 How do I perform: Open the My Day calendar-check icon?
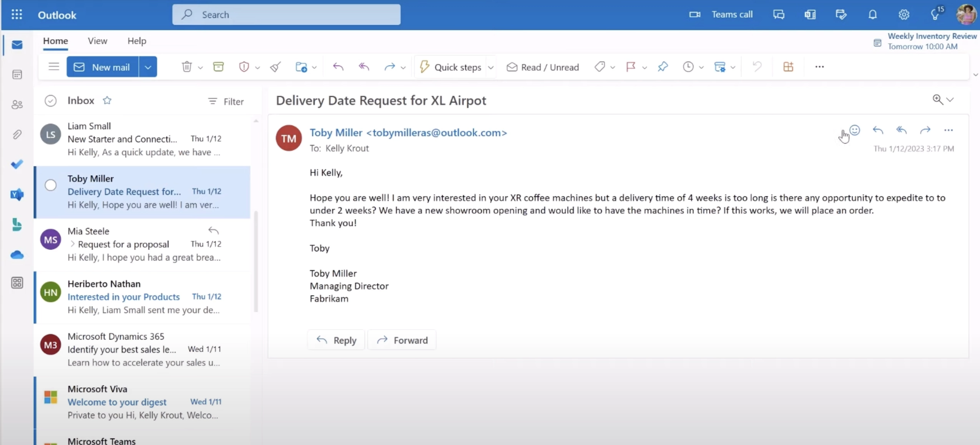point(841,15)
